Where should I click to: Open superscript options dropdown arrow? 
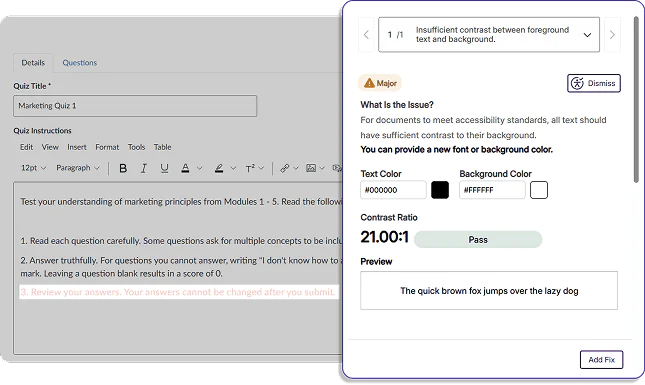coord(261,168)
